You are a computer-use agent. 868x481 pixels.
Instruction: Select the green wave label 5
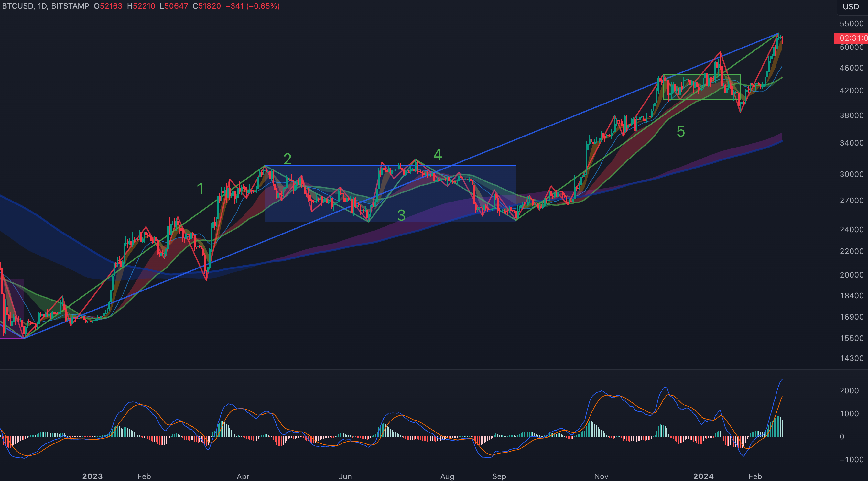click(x=680, y=131)
